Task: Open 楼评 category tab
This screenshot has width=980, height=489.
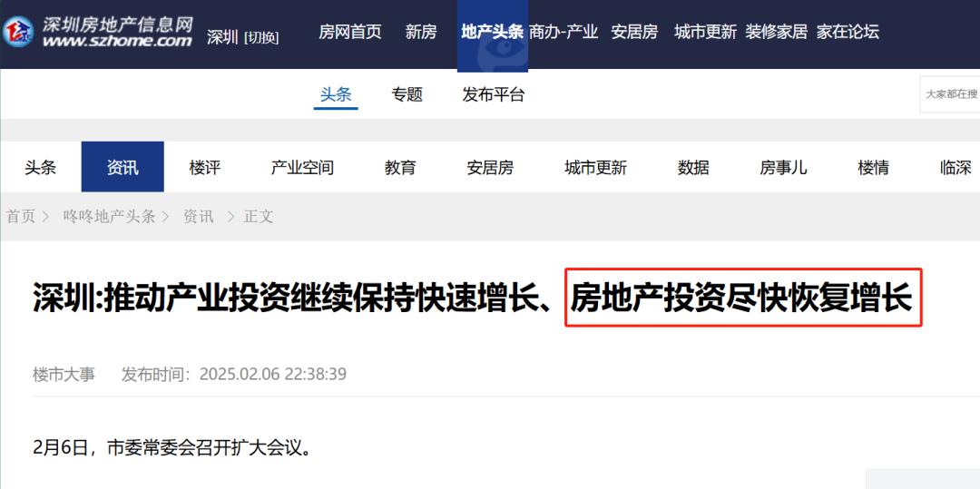Action: point(205,167)
